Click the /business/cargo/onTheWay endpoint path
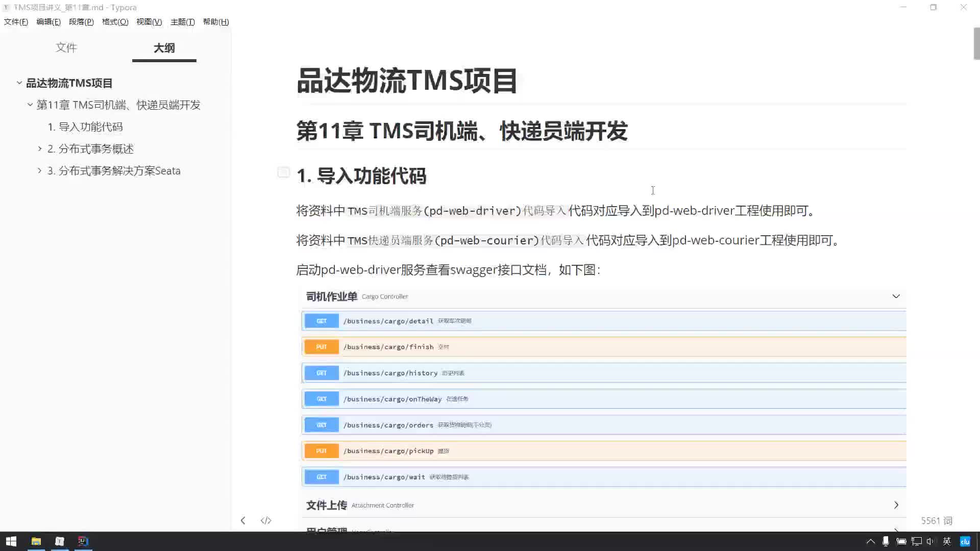 [x=393, y=399]
